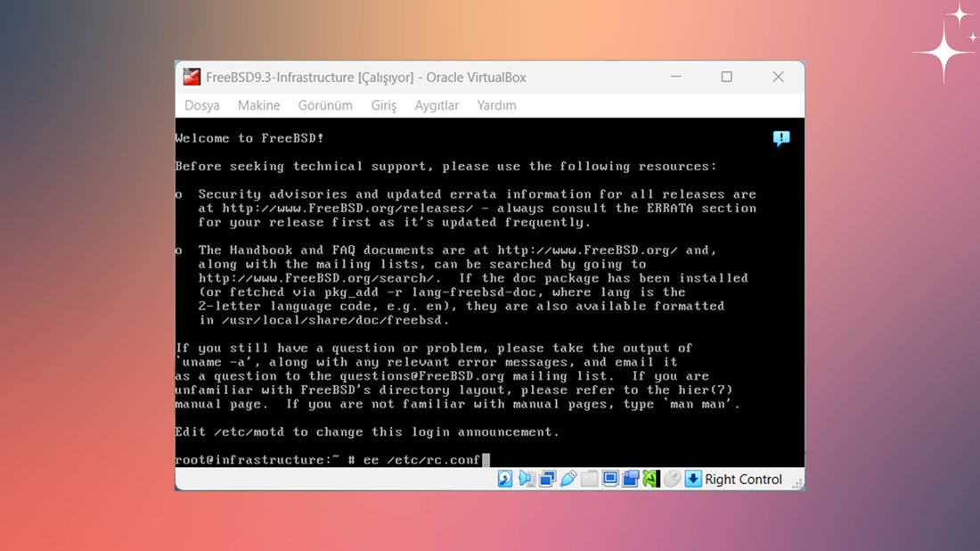Open the blue notification center icon

coord(781,138)
